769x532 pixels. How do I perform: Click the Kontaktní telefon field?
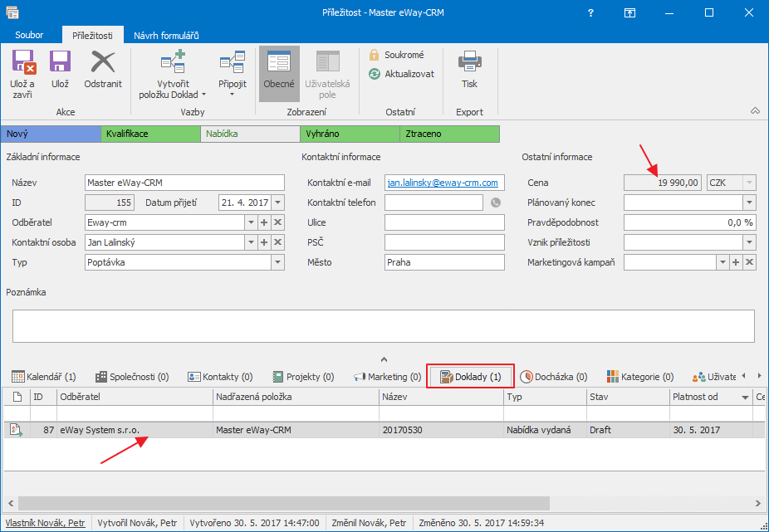[x=433, y=203]
